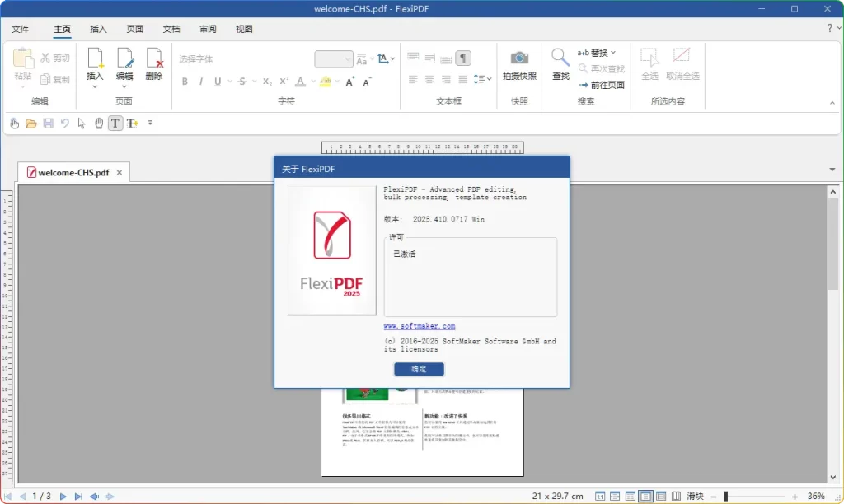Click the vertical align top icon
The height and width of the screenshot is (504, 844).
click(x=413, y=57)
